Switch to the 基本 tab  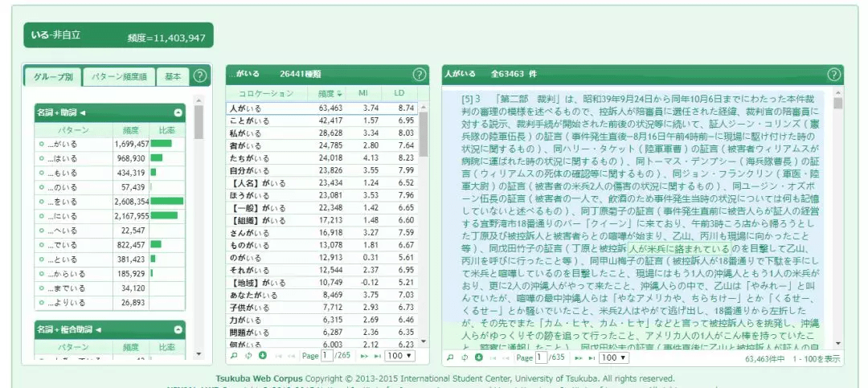click(173, 77)
